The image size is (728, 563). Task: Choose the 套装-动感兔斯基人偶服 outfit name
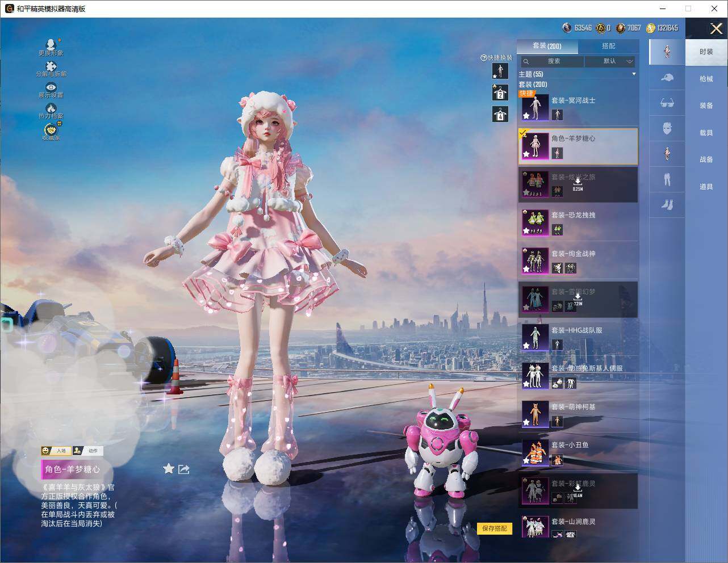(587, 368)
